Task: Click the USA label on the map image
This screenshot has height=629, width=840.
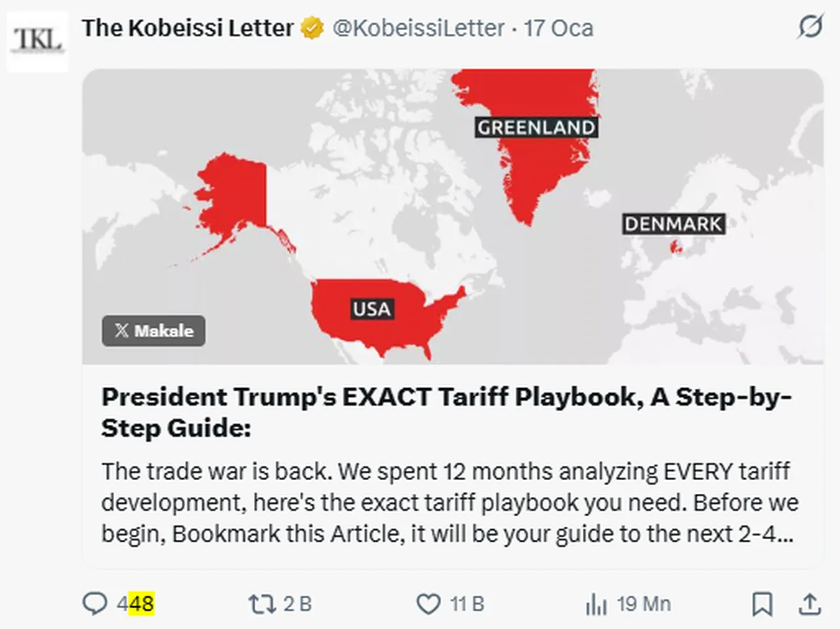Action: (372, 309)
